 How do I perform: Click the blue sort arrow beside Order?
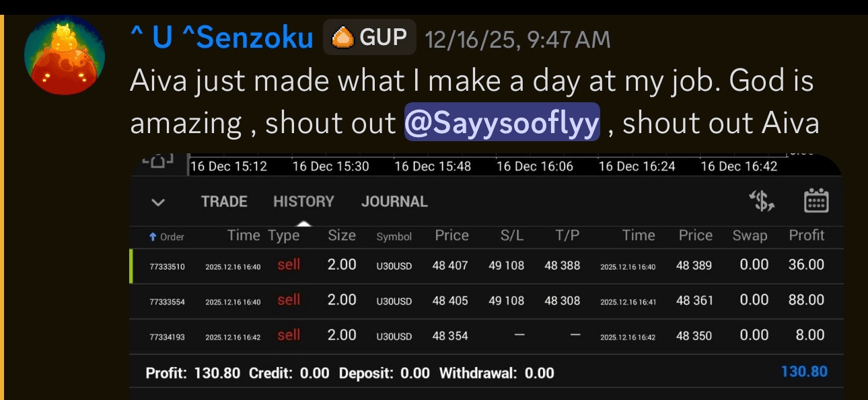153,237
